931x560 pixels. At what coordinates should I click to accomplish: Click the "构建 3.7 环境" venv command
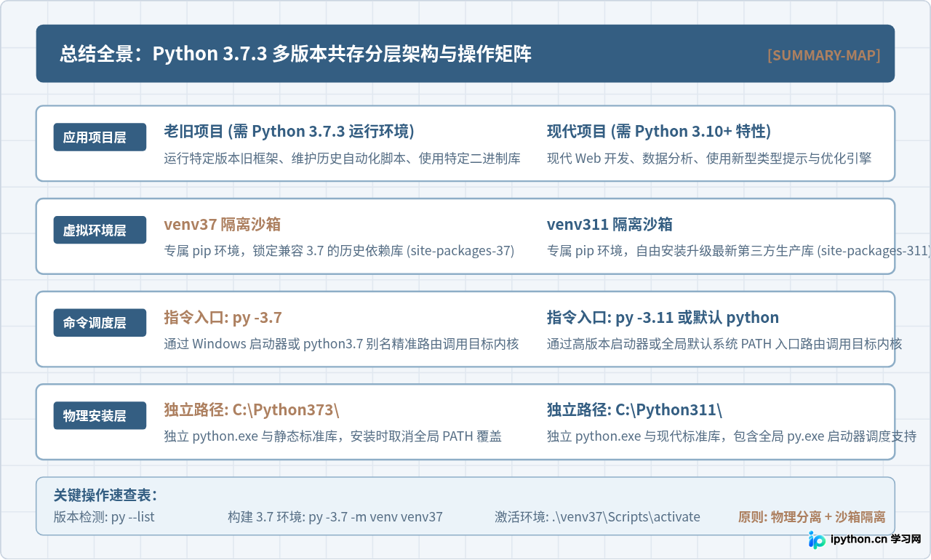(x=335, y=517)
